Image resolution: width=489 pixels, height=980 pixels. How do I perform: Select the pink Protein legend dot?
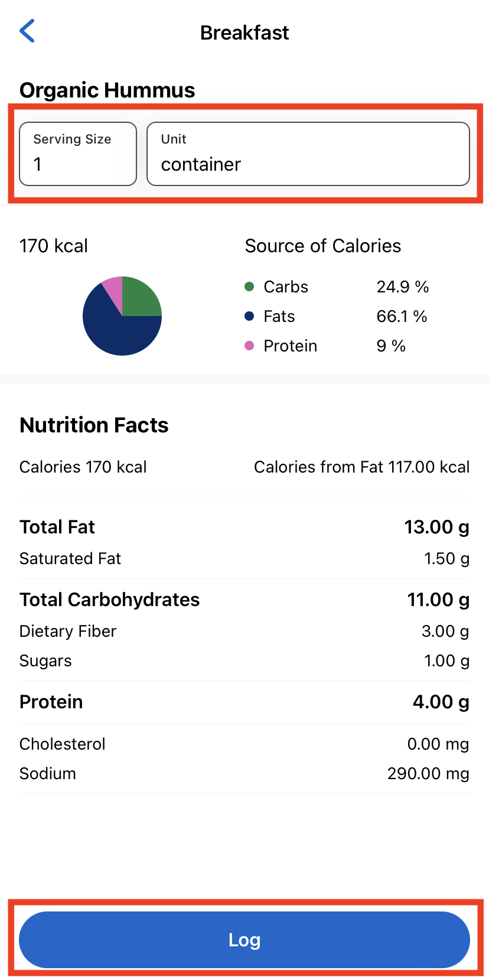tap(249, 346)
